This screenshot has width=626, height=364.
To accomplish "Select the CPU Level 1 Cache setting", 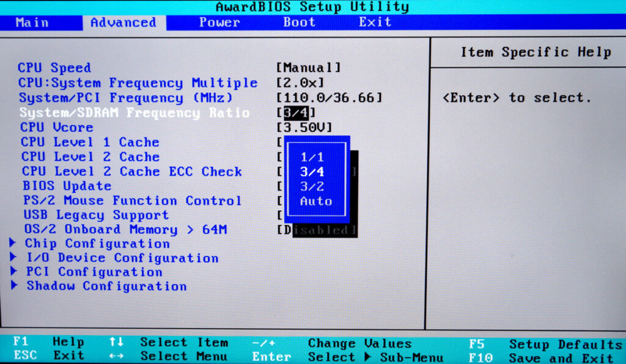I will click(89, 142).
